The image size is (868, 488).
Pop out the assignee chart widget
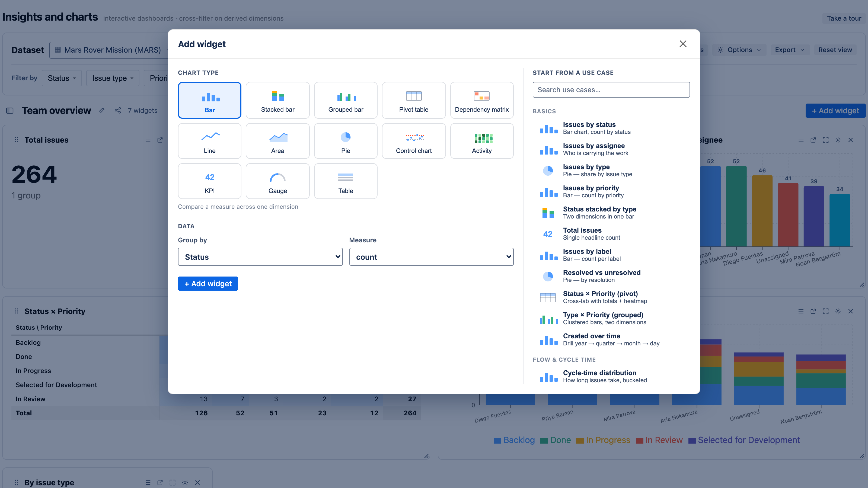(813, 140)
